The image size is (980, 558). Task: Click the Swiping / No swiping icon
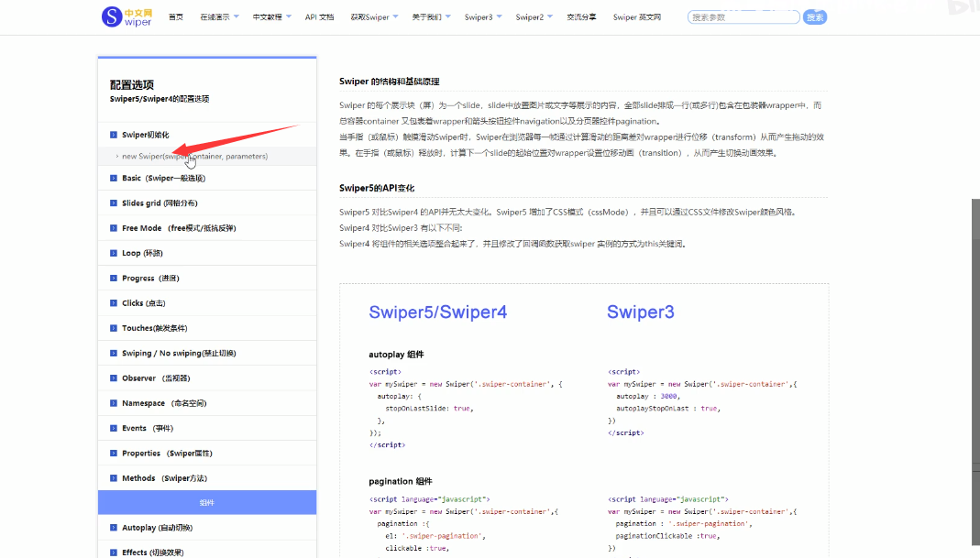(113, 353)
